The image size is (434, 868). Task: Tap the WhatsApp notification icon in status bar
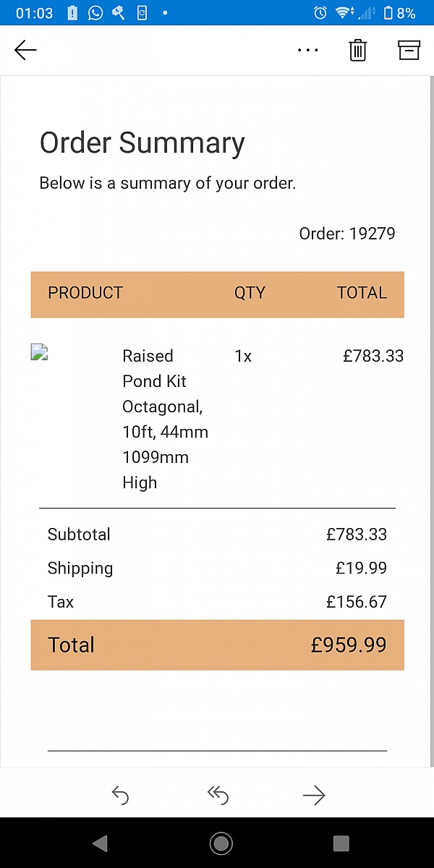[x=95, y=12]
